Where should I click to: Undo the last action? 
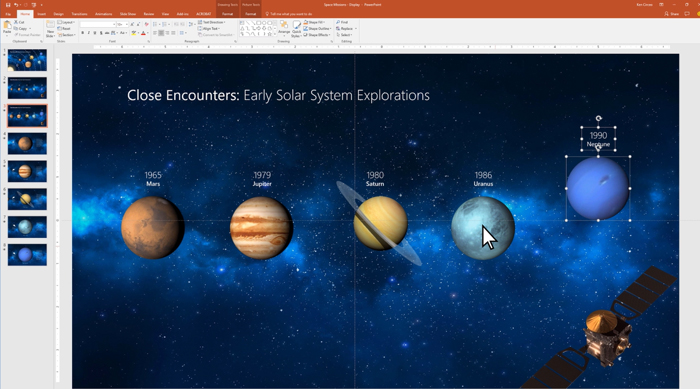tap(16, 5)
